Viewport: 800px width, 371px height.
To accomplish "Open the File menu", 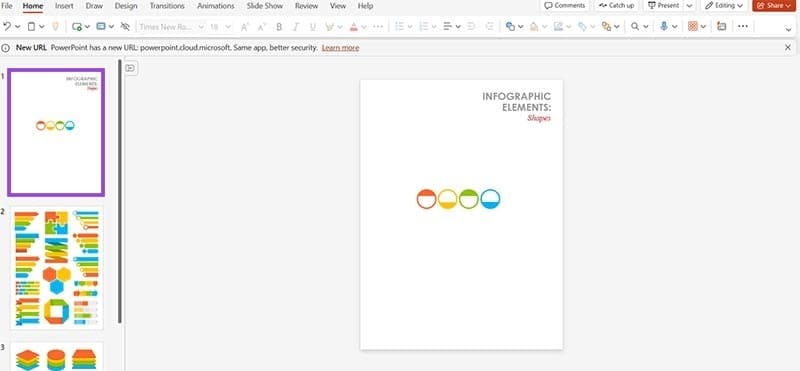I will point(7,6).
